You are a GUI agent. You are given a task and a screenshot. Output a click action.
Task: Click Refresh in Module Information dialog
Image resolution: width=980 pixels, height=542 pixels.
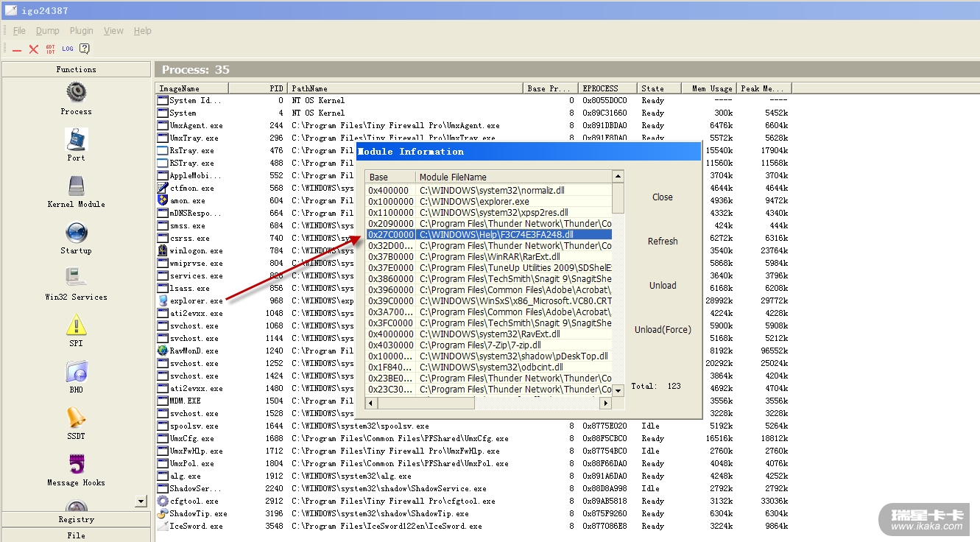pyautogui.click(x=663, y=242)
